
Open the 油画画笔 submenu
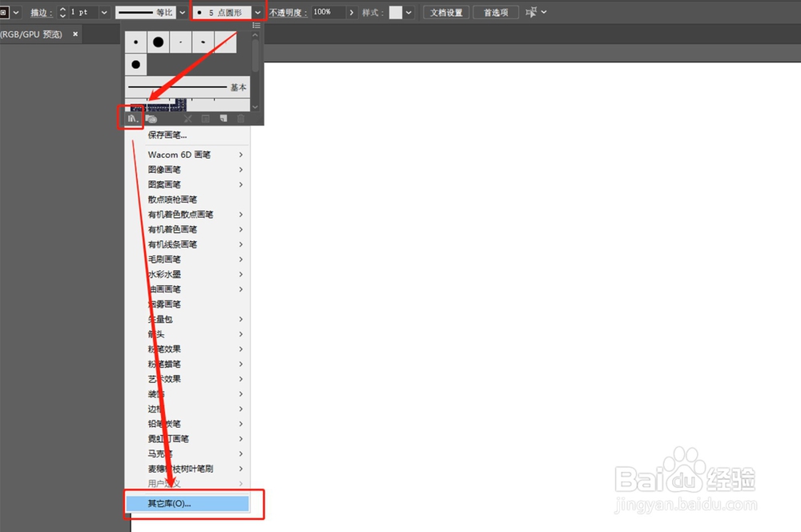187,289
